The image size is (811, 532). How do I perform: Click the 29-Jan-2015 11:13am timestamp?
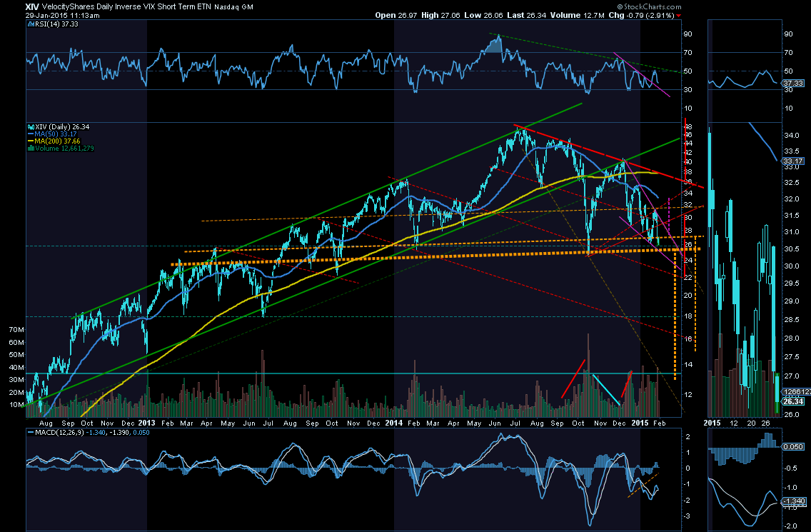click(63, 16)
